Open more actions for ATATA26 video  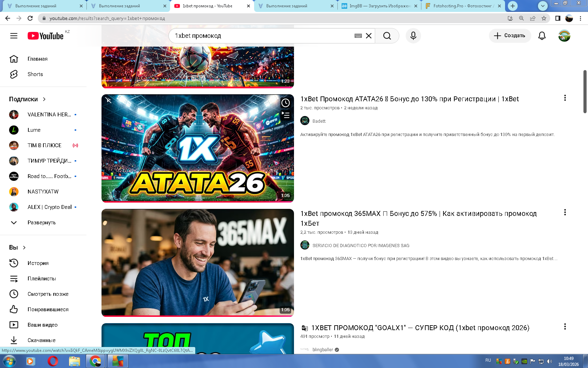[565, 98]
